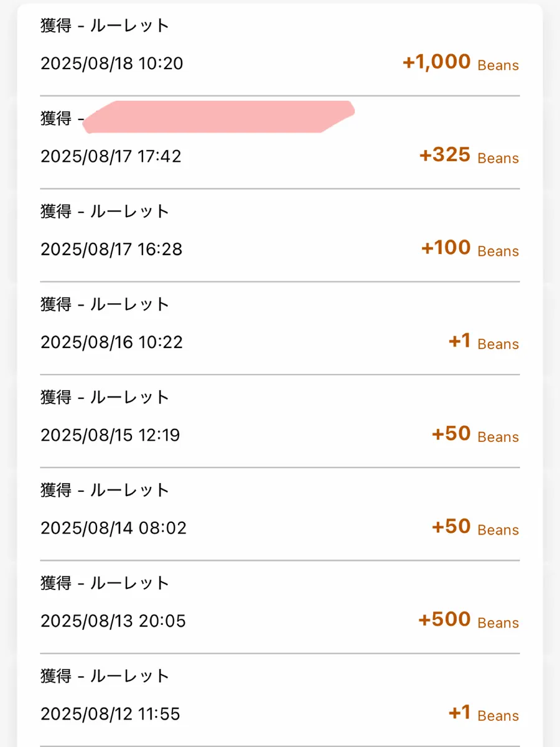The image size is (560, 747).
Task: Tap the +1 Beans amount from 08/12
Action: [483, 713]
